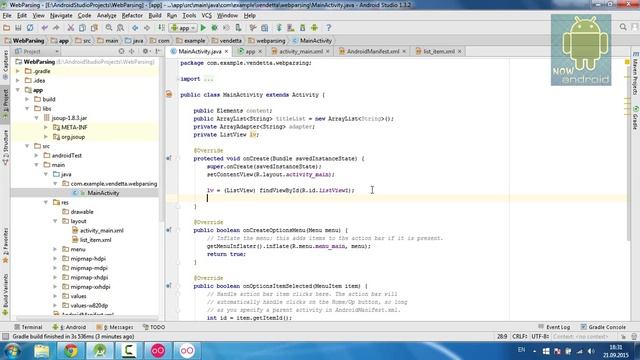This screenshot has height=360, width=640.
Task: Click the Debug app bug icon
Action: [x=214, y=28]
